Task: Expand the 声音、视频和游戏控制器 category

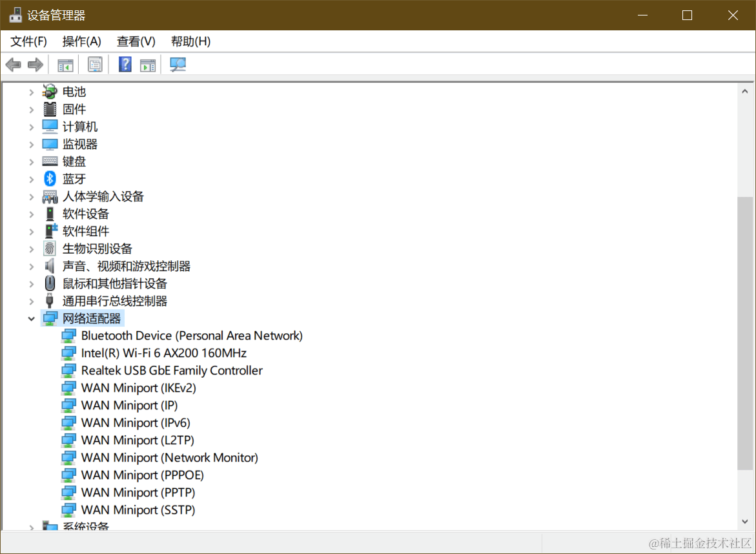Action: [x=32, y=266]
